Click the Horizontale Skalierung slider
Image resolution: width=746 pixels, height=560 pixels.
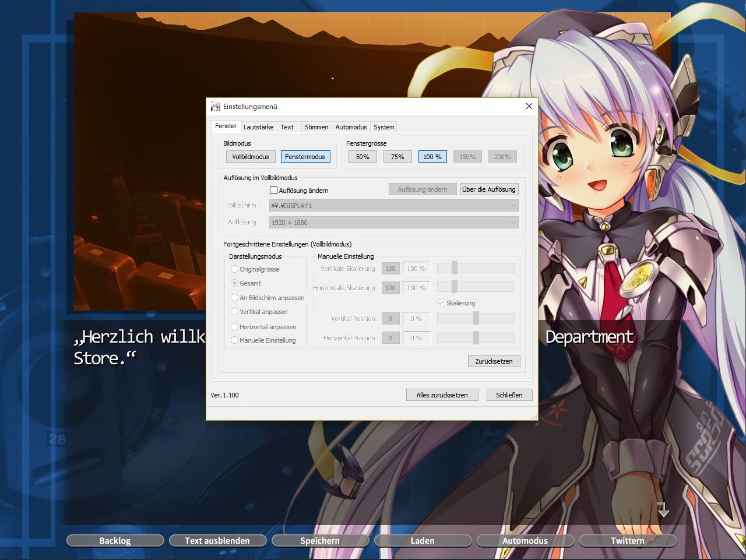pyautogui.click(x=476, y=287)
